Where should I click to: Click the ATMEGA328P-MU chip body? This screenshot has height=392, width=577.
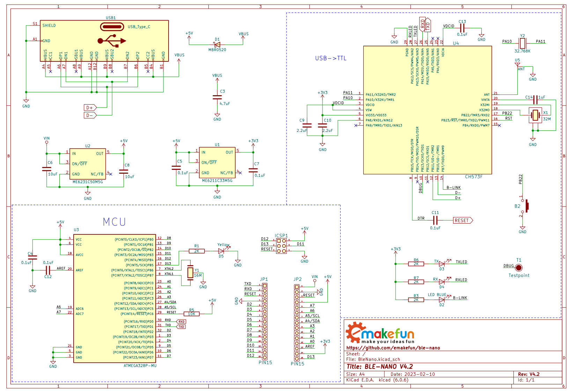click(x=114, y=299)
